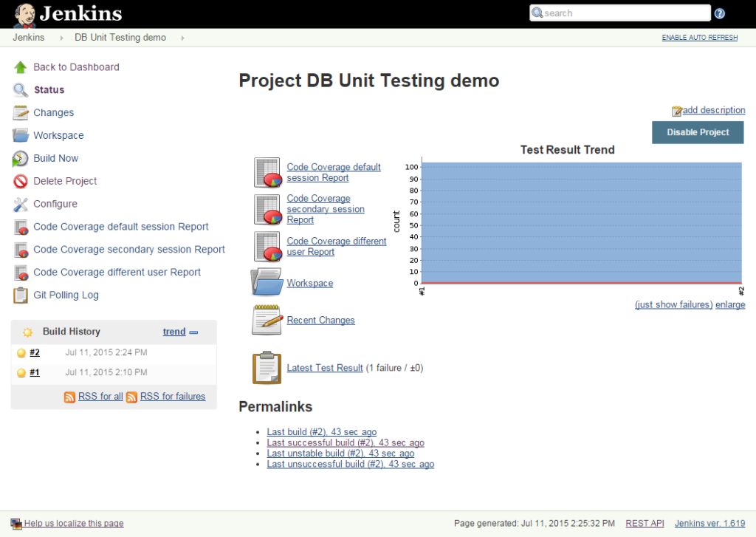This screenshot has height=537, width=756.
Task: Click the Configure tools icon
Action: (x=20, y=204)
